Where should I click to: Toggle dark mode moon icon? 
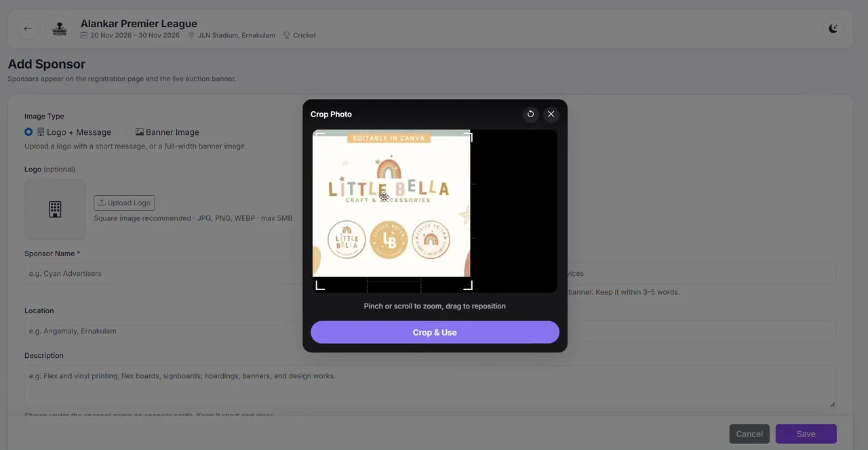pos(833,28)
